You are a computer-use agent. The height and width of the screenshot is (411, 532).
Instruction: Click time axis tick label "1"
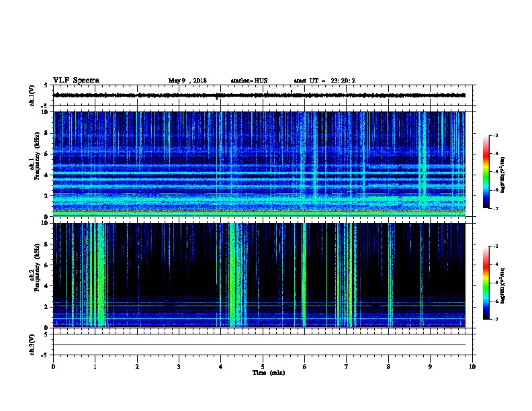(x=95, y=366)
